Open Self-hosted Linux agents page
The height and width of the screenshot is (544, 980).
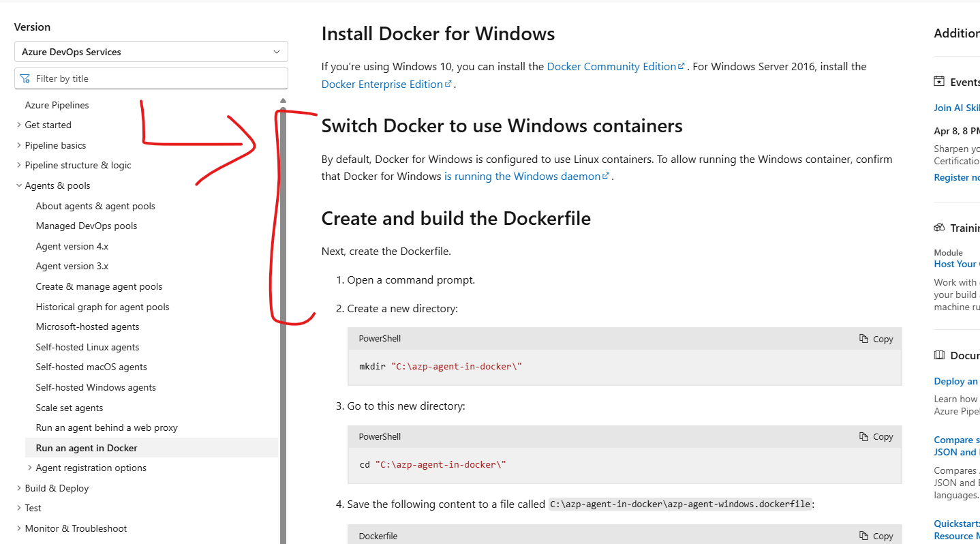tap(88, 347)
